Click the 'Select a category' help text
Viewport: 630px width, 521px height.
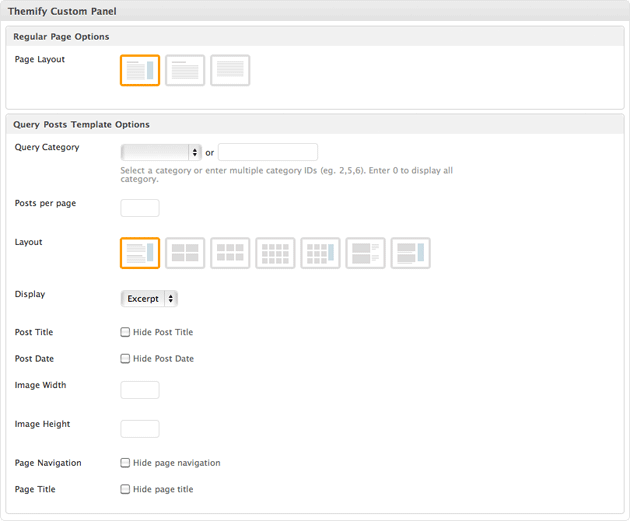286,174
